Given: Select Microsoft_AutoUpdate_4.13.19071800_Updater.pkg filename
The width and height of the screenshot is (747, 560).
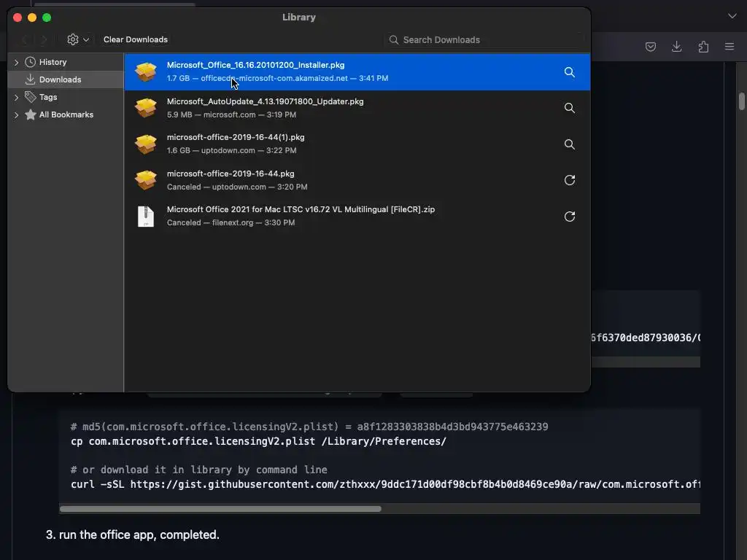Looking at the screenshot, I should point(265,101).
